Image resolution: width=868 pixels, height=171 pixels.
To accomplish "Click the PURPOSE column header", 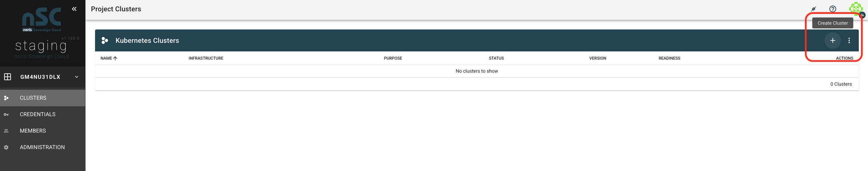I will click(x=393, y=58).
